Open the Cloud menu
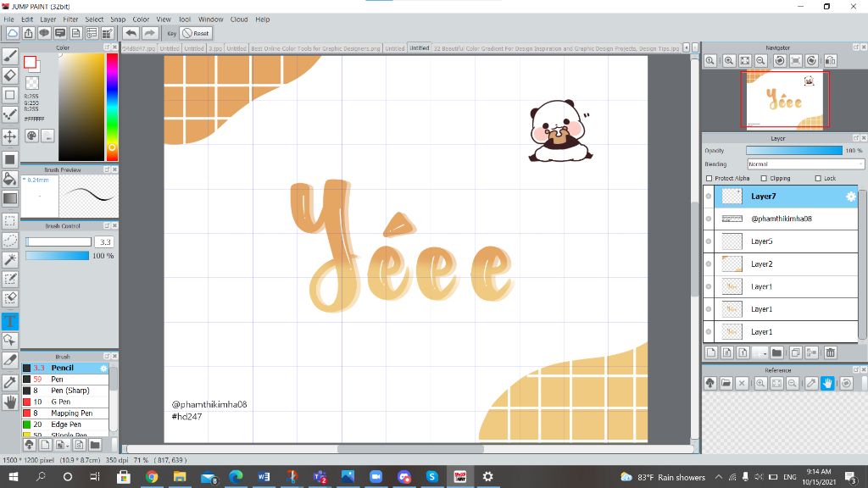Viewport: 868px width, 488px height. point(239,19)
